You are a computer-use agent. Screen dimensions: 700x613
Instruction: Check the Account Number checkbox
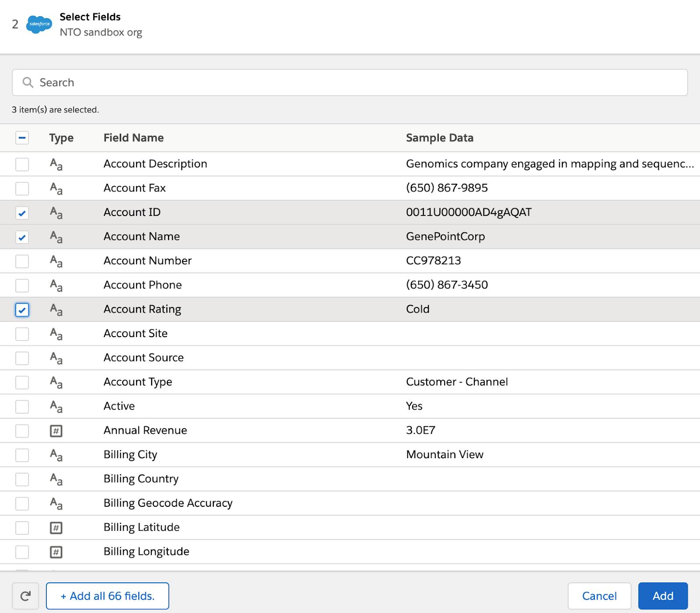tap(22, 261)
